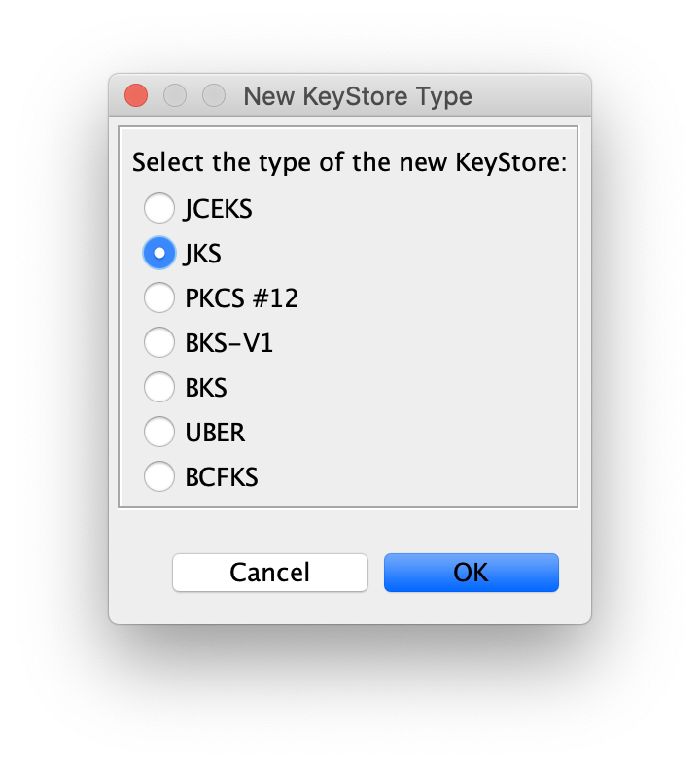The image size is (700, 768).
Task: Confirm selection with the OK button
Action: 472,573
